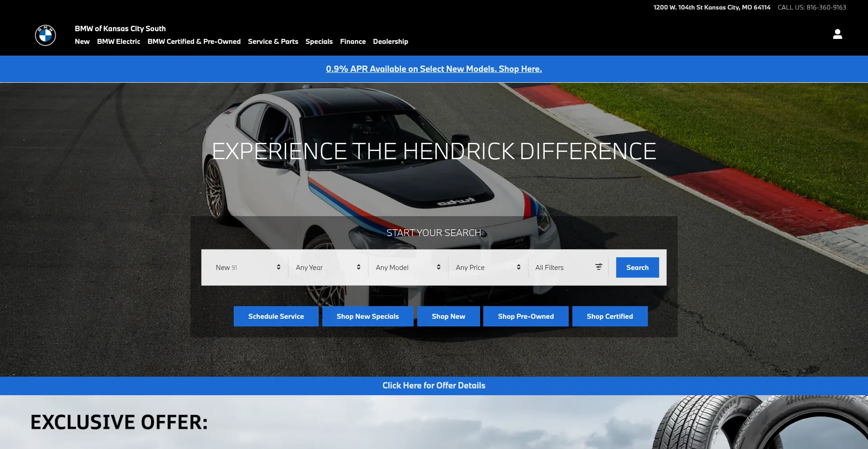
Task: Click the All Filters sliders icon
Action: (599, 267)
